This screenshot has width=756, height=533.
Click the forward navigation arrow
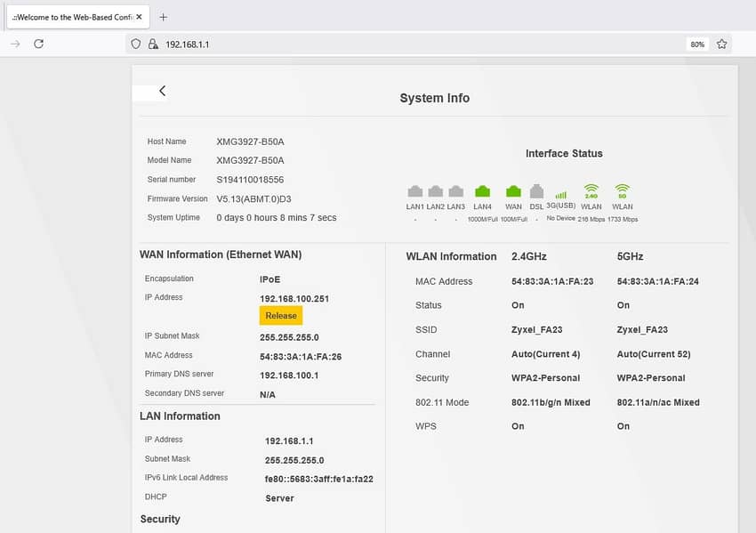pos(15,44)
